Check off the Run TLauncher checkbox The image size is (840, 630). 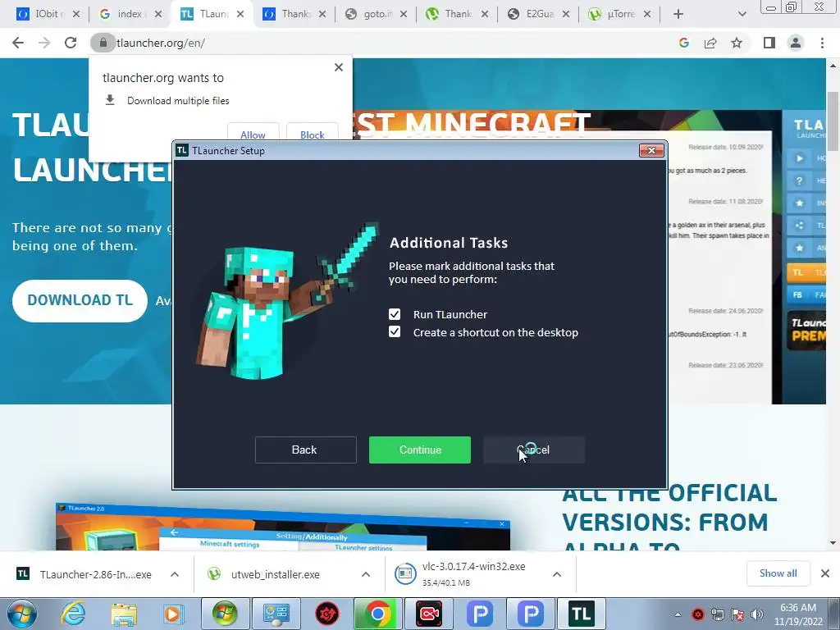click(x=395, y=314)
